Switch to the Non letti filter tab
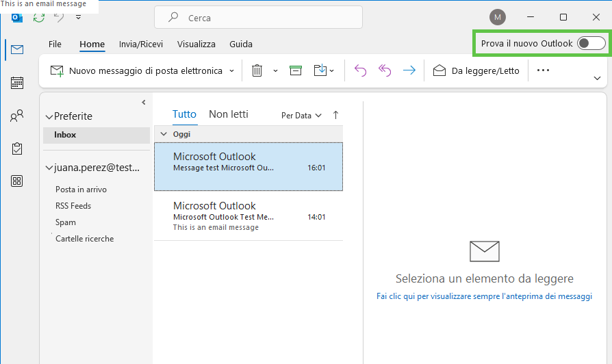Screen dimensions: 612x364 (229, 114)
